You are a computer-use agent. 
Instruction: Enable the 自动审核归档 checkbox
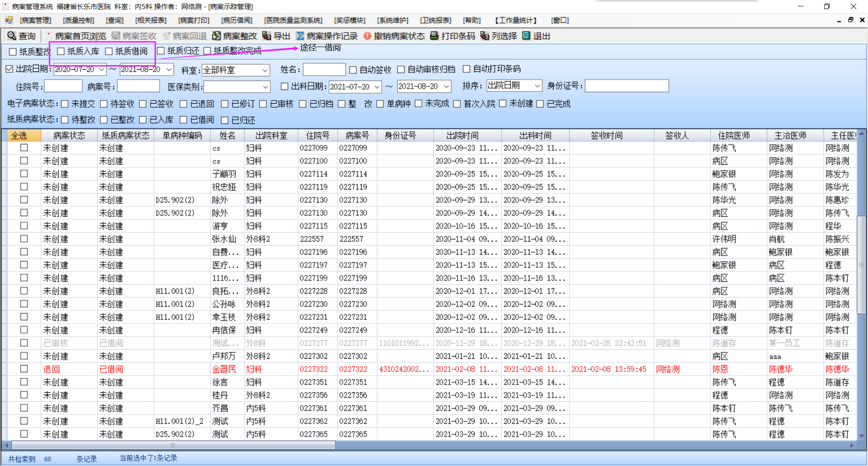pyautogui.click(x=401, y=69)
